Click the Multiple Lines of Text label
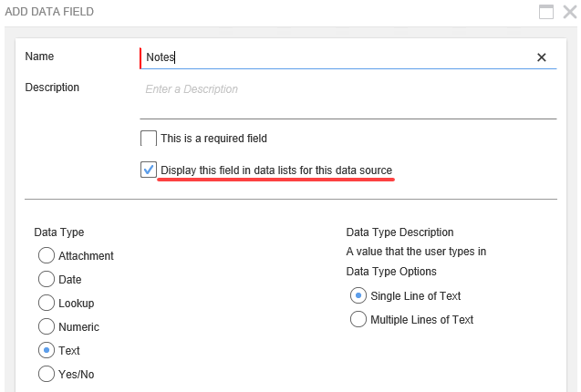Image resolution: width=581 pixels, height=392 pixels. (x=422, y=320)
